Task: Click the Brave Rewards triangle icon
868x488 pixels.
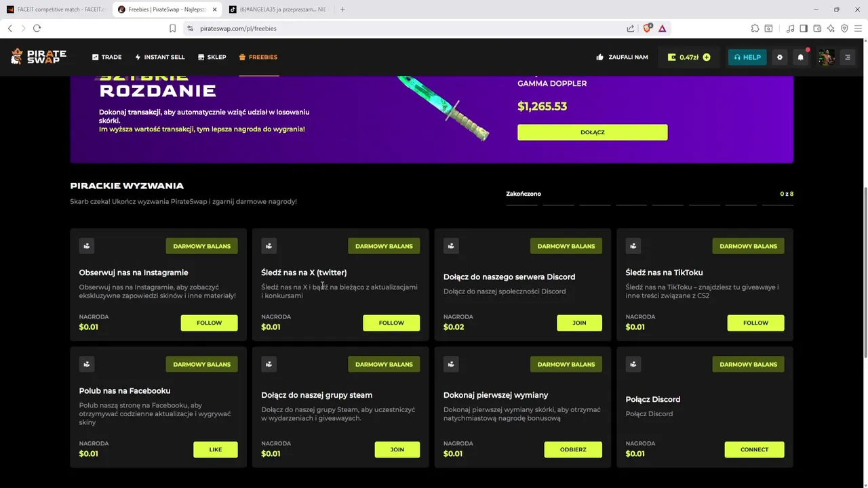Action: tap(662, 28)
